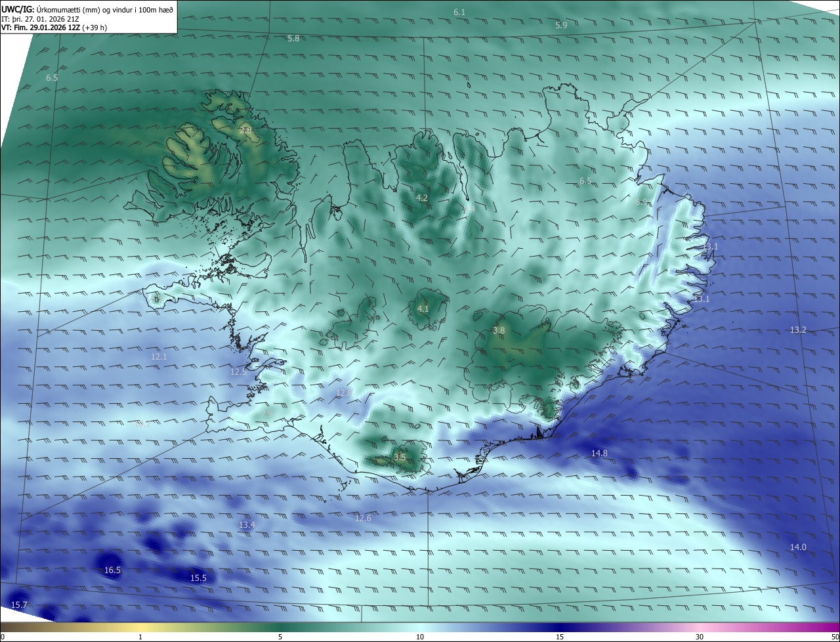Screen dimensions: 840x642
Task: Click the 12.6 value label
Action: coord(363,519)
